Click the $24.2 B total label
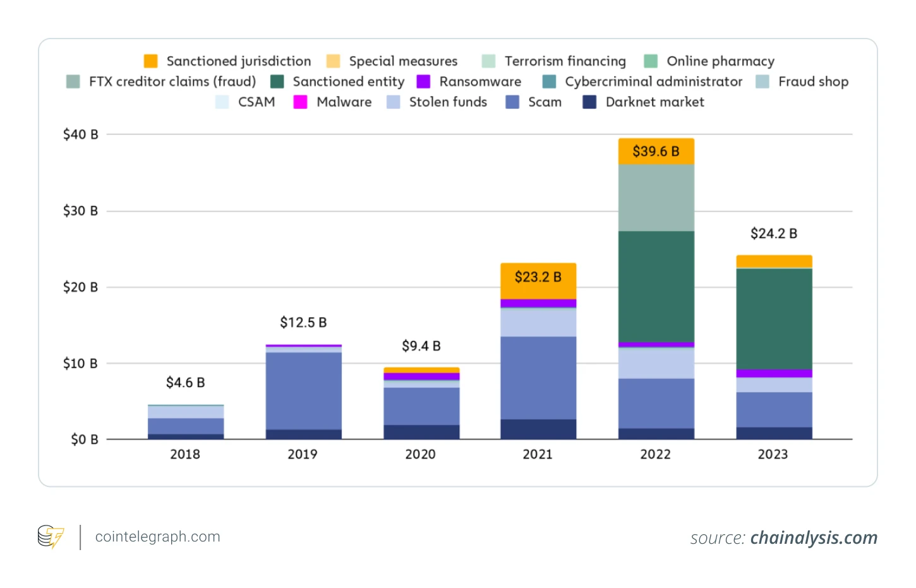The height and width of the screenshot is (588, 916). pos(773,234)
